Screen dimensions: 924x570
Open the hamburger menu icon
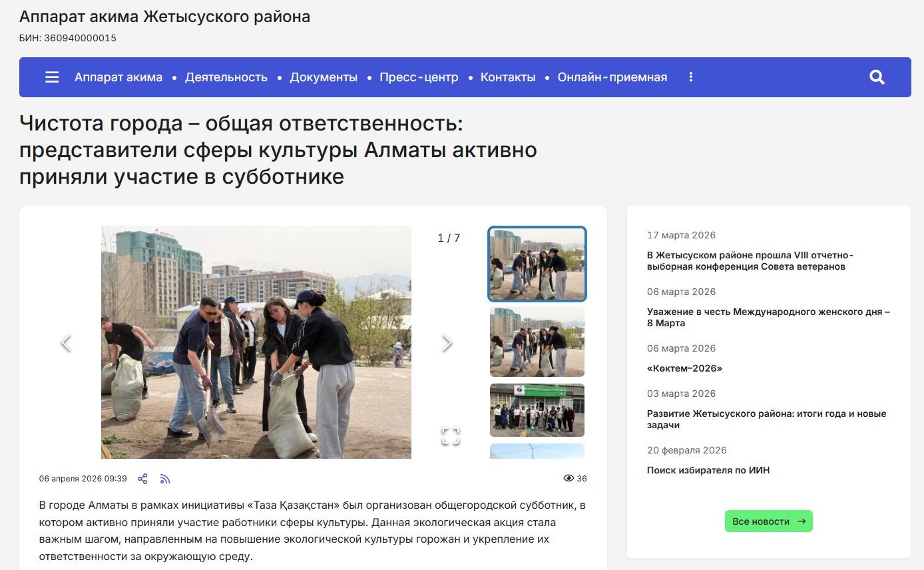click(x=52, y=77)
